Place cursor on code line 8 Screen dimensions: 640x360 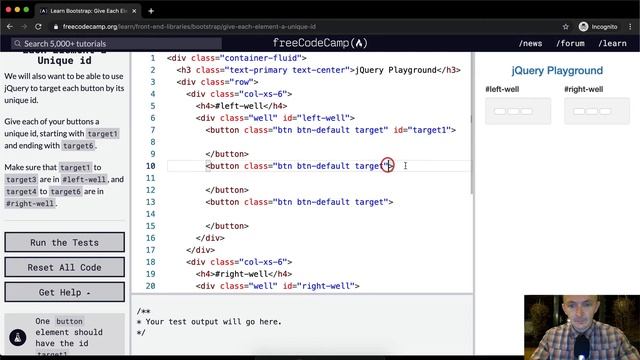(x=318, y=142)
